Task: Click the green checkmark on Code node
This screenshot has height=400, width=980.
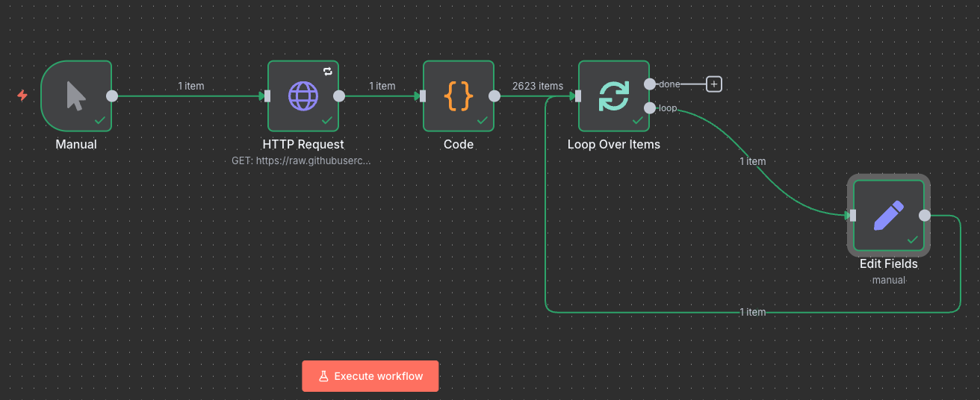Action: [x=482, y=120]
